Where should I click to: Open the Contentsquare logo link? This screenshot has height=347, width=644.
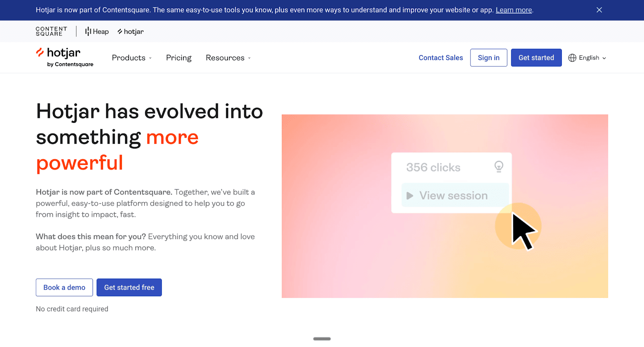52,31
